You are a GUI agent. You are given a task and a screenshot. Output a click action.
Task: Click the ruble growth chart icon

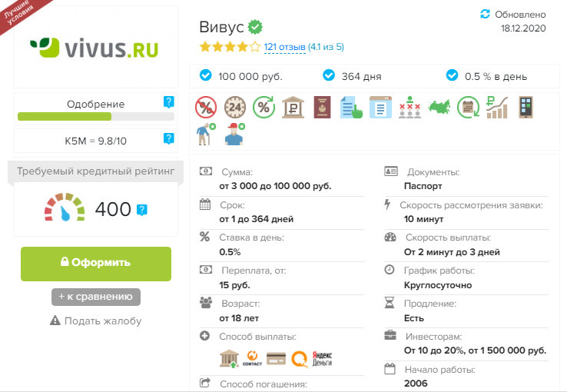(497, 108)
